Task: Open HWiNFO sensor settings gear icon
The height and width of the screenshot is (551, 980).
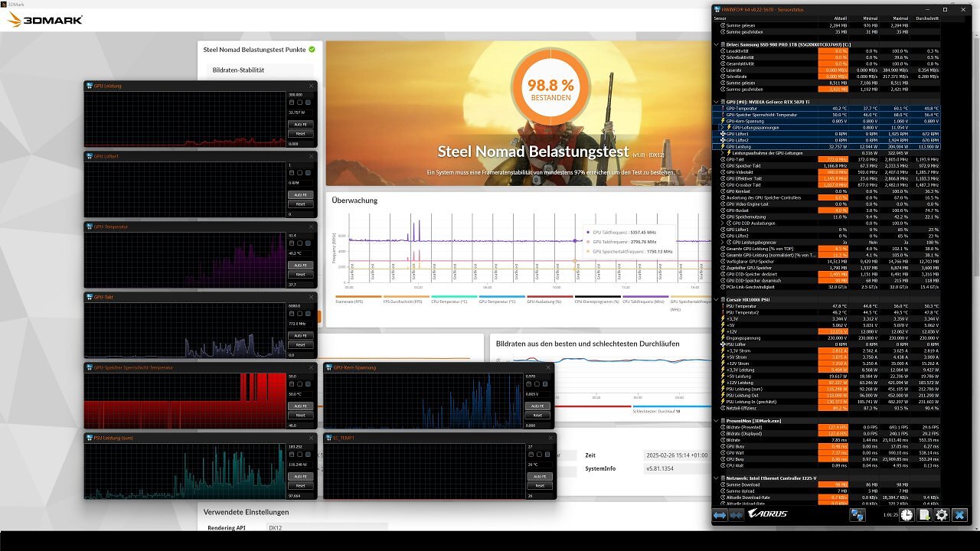Action: 942,515
